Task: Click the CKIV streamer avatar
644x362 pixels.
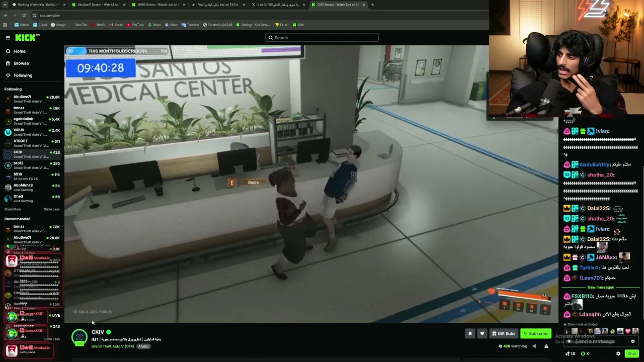Action: click(79, 337)
